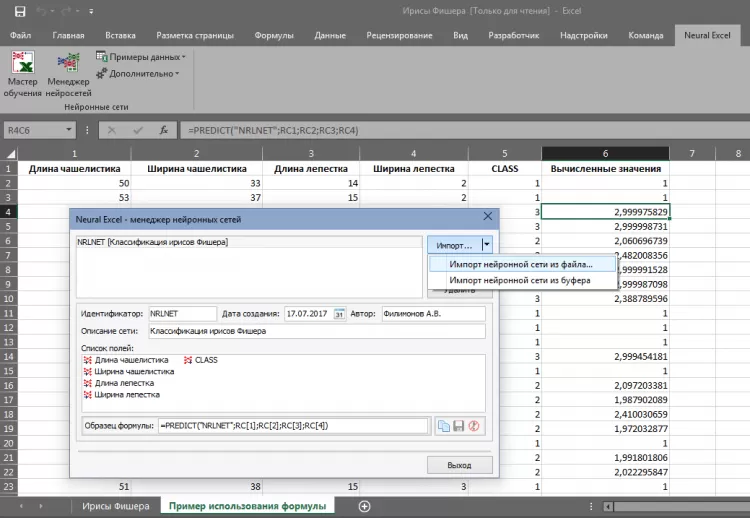Switch to the Ирисы Фишера sheet tab
Image resolution: width=750 pixels, height=518 pixels.
click(116, 506)
